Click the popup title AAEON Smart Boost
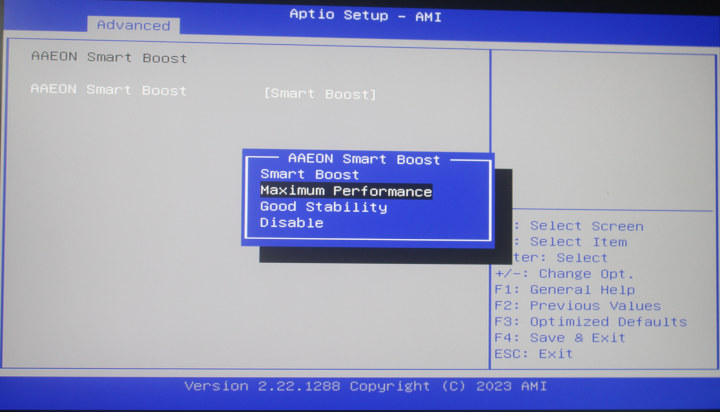 tap(364, 159)
